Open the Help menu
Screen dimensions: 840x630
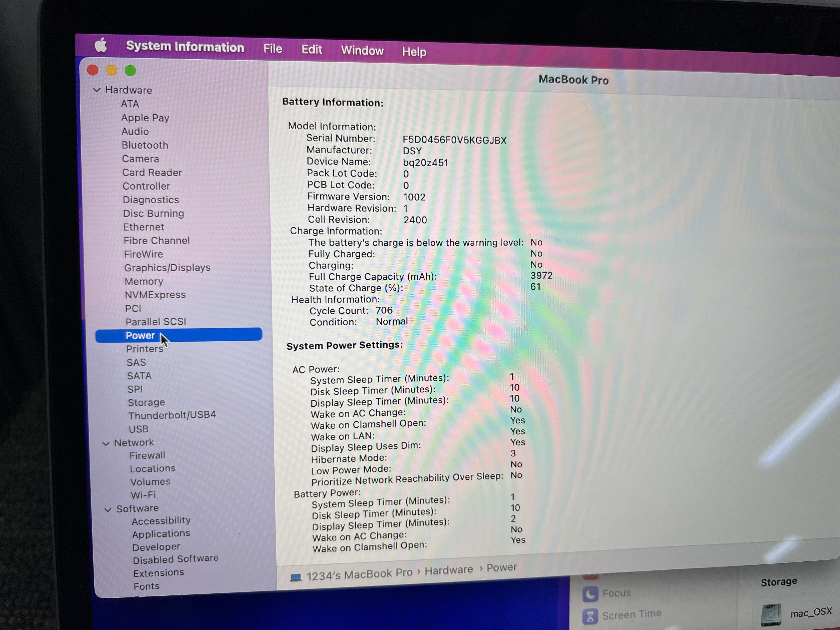coord(414,52)
